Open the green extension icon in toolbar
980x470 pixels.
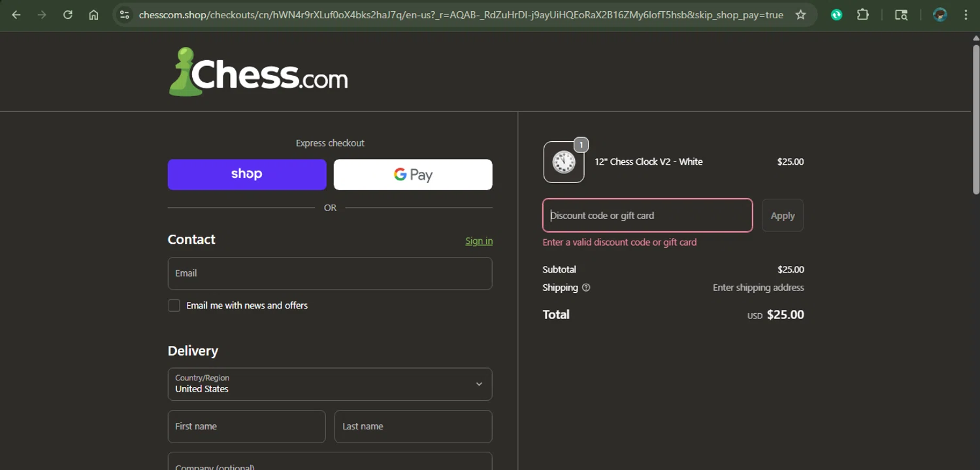click(836, 14)
